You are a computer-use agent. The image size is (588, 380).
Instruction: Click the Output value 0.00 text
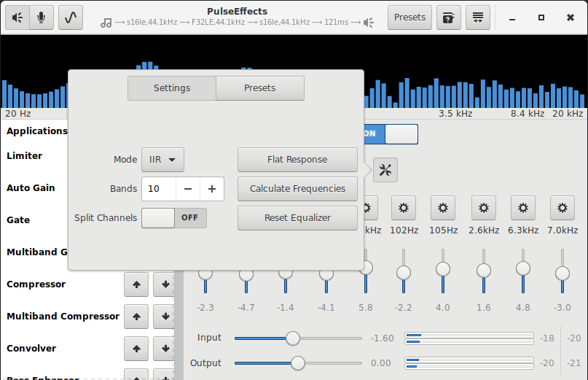click(x=380, y=363)
